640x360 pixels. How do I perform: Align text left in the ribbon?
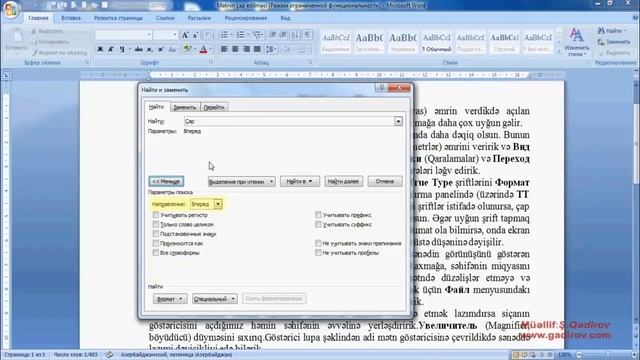[x=224, y=49]
